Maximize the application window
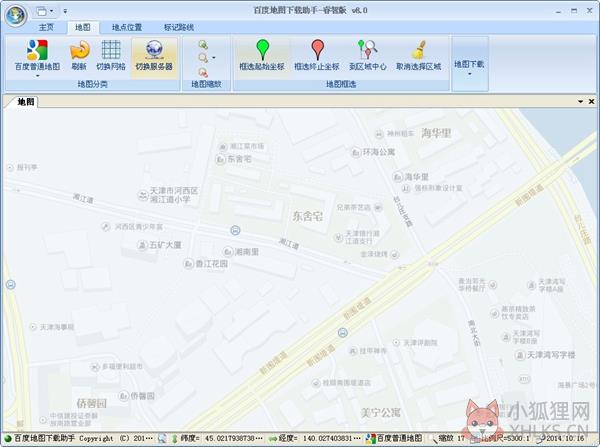The image size is (600, 447). tap(574, 11)
